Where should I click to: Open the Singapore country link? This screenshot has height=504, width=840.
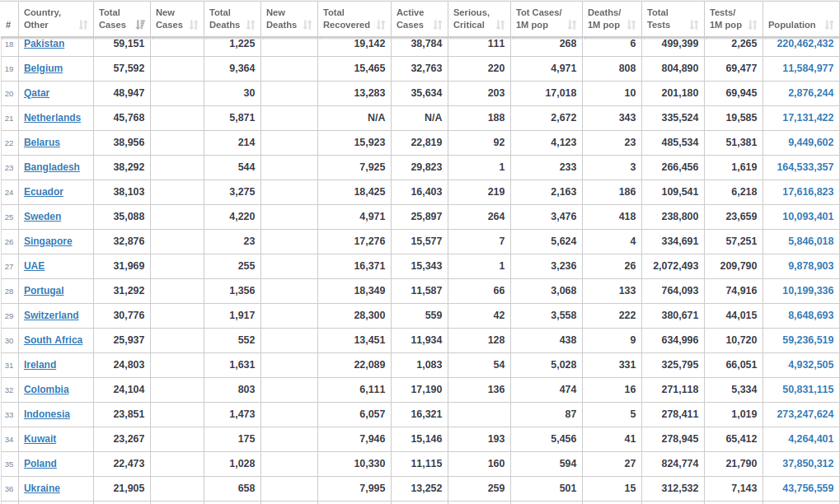pos(48,240)
